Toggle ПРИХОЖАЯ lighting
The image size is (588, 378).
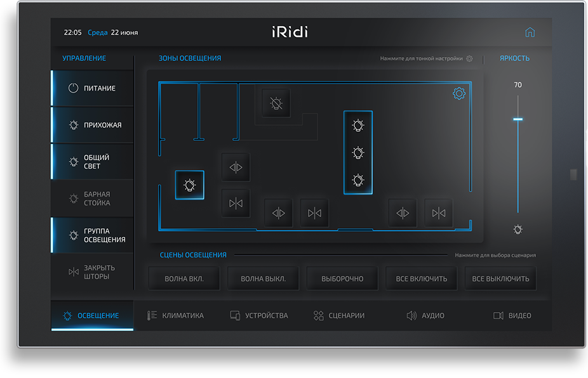tap(92, 125)
